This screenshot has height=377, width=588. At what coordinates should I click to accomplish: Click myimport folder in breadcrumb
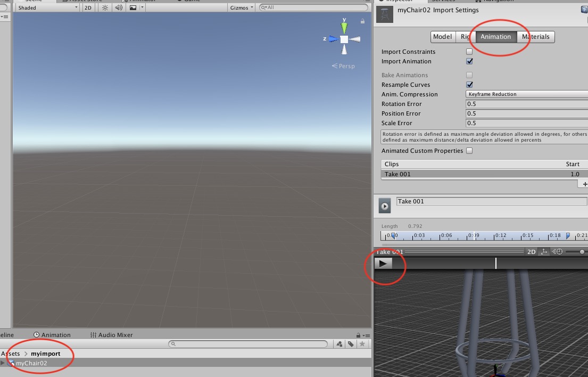(x=45, y=354)
